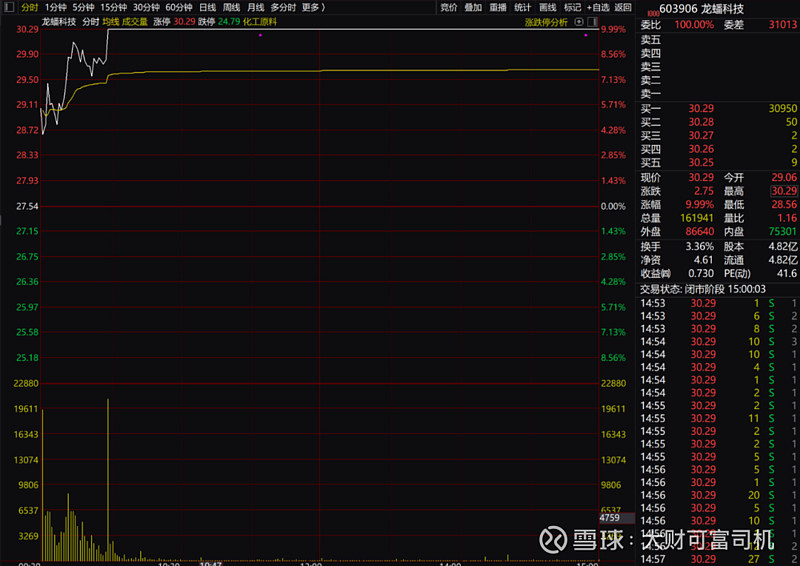Click the 委比 100.00% value

click(x=694, y=24)
